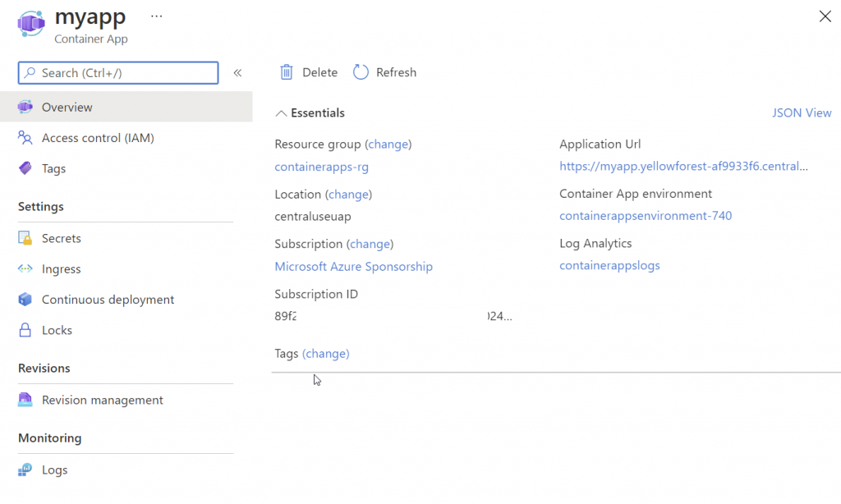Delete the container app
Viewport: 841px width, 504px height.
[x=309, y=72]
